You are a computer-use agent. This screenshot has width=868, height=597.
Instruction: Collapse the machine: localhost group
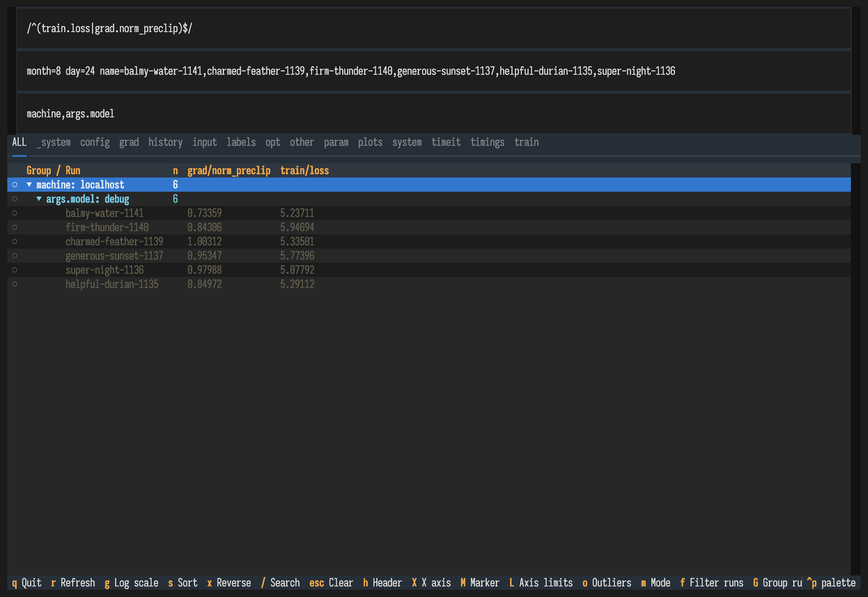[29, 185]
